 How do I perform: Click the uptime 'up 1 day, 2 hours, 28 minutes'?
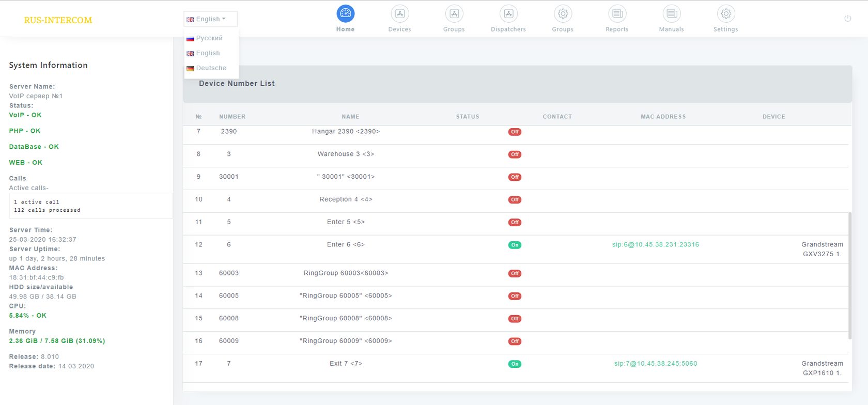tap(57, 259)
